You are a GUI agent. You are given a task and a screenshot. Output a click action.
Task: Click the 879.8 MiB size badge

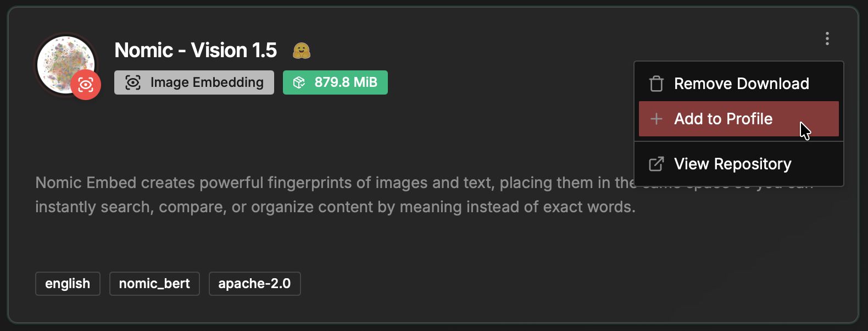(x=335, y=82)
